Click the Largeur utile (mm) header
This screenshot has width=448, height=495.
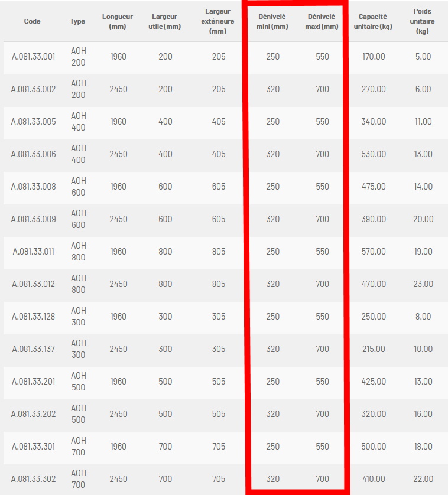coord(165,21)
